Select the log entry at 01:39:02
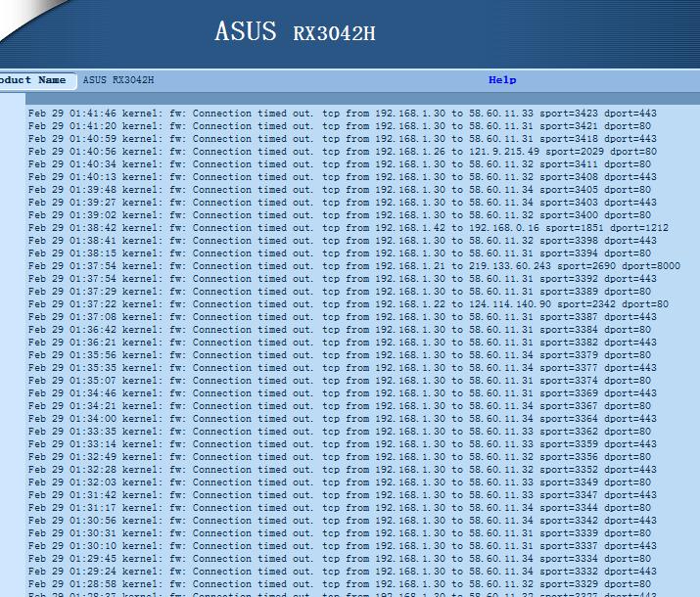Image resolution: width=700 pixels, height=597 pixels. 340,215
